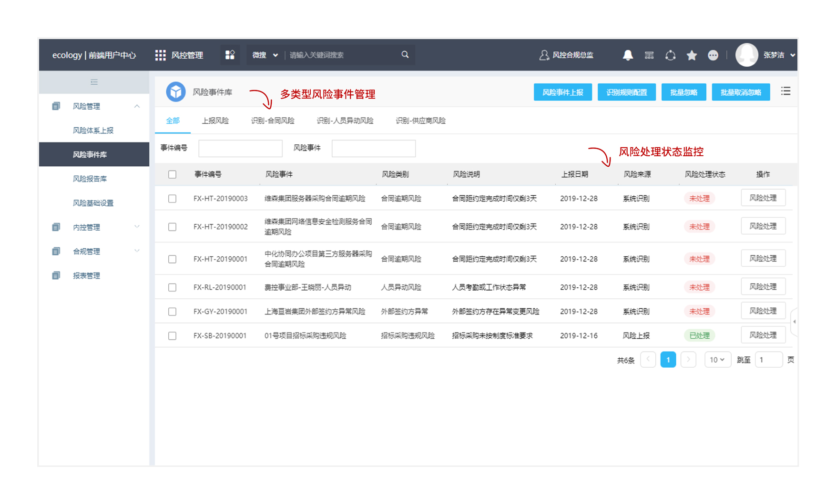Viewport: 836px width, 504px height.
Task: Open the 微搜 search type dropdown
Action: (x=265, y=55)
